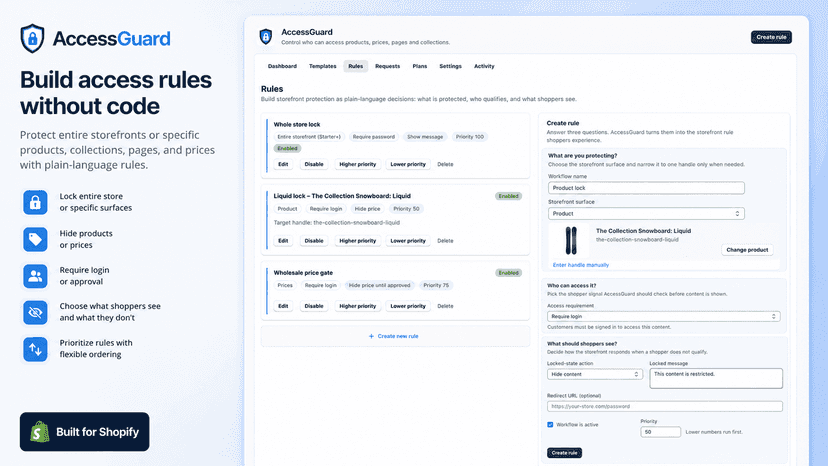The width and height of the screenshot is (828, 466).
Task: Open the Plans tab
Action: point(420,66)
